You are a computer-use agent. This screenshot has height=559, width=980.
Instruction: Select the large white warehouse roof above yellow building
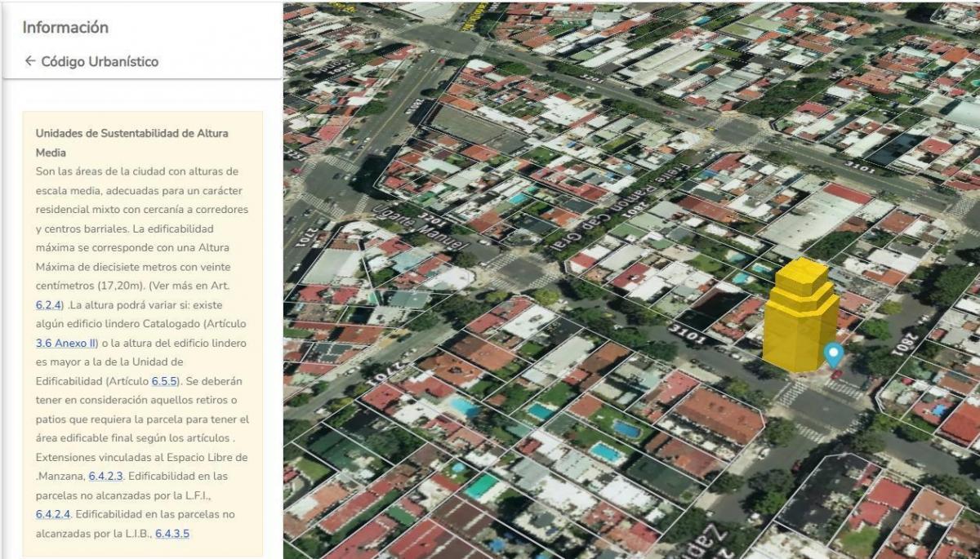[808, 216]
